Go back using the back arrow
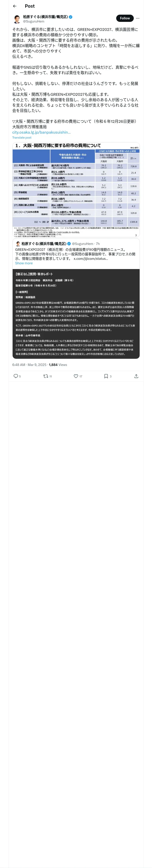Image resolution: width=152 pixels, height=868 pixels. tap(14, 6)
